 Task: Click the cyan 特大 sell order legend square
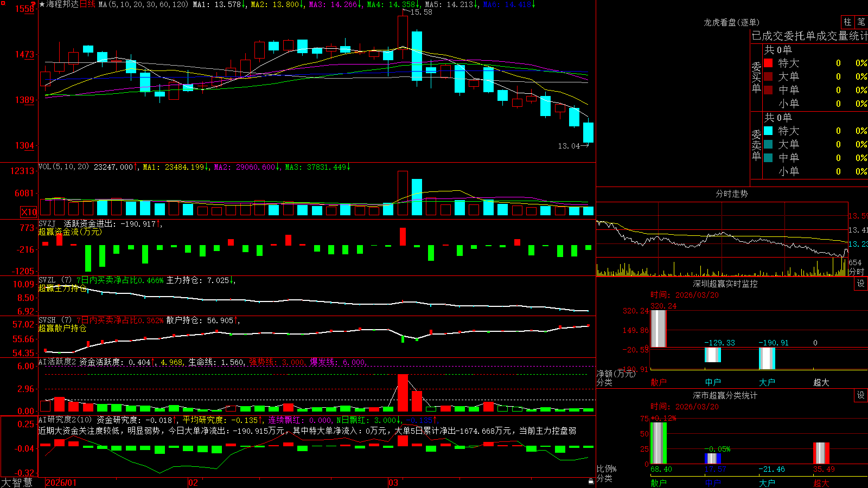pos(768,131)
